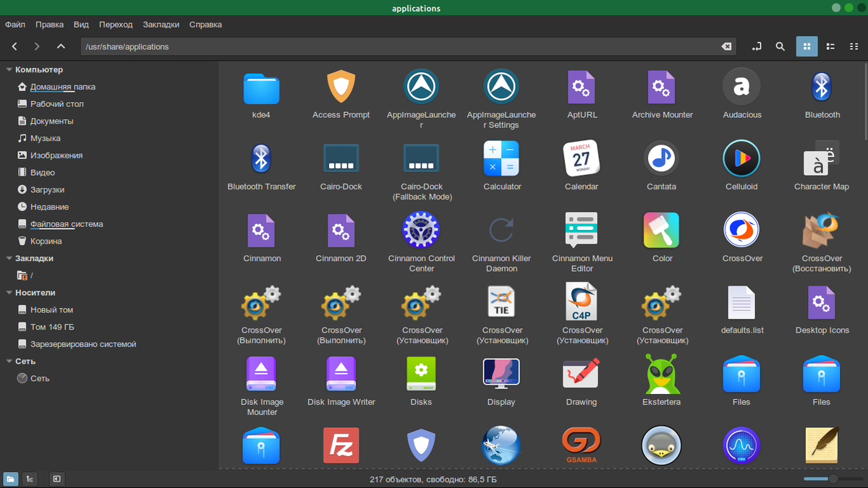Open the Переход menu
Image resolution: width=868 pixels, height=488 pixels.
tap(116, 25)
